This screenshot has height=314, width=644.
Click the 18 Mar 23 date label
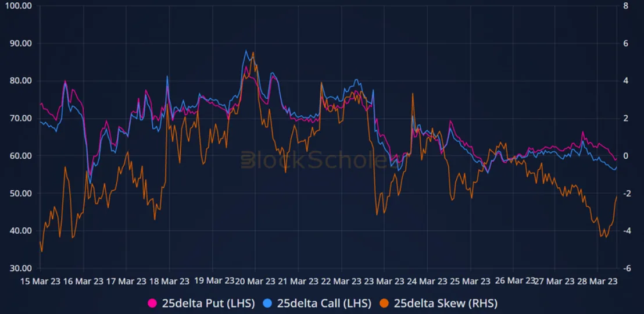pyautogui.click(x=169, y=281)
